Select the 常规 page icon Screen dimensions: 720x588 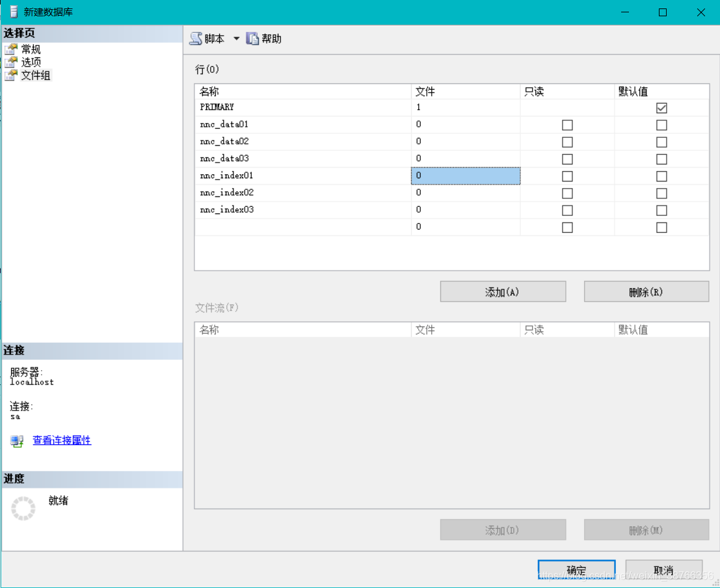click(x=11, y=49)
